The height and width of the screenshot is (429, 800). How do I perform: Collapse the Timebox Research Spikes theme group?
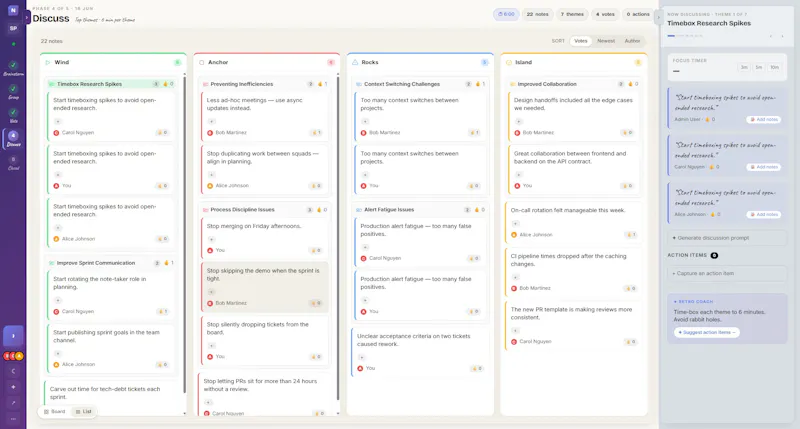[110, 84]
